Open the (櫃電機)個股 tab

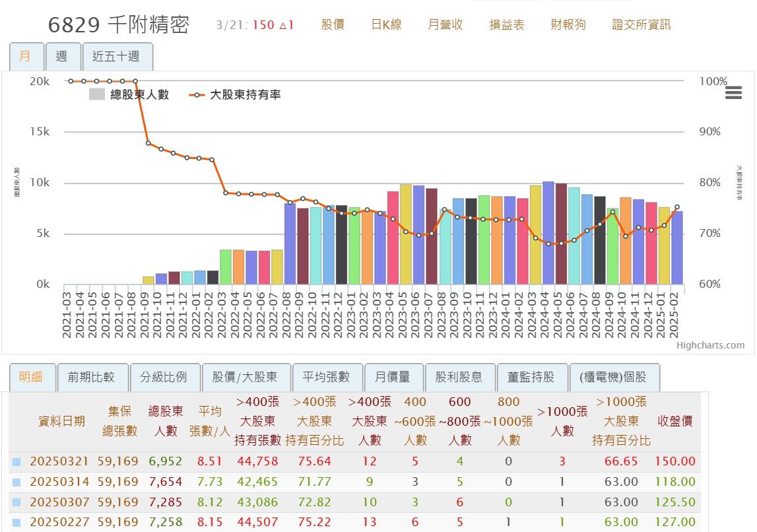coord(614,377)
